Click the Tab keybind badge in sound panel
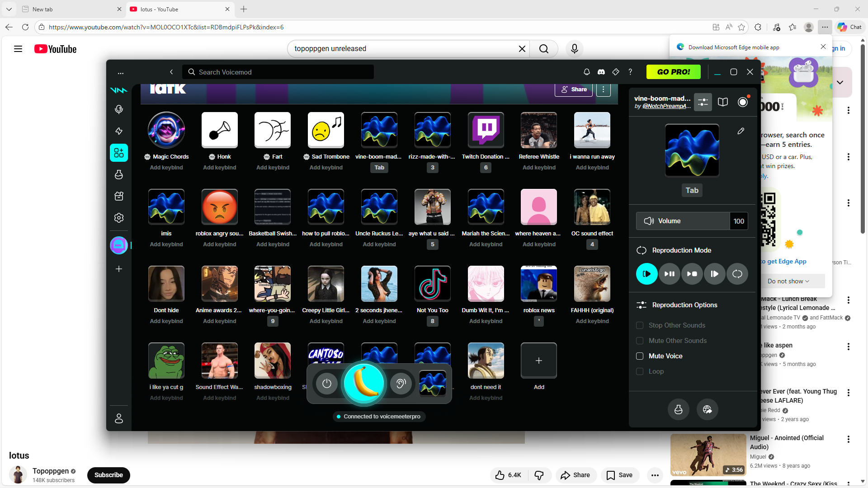Image resolution: width=868 pixels, height=488 pixels. [x=692, y=190]
